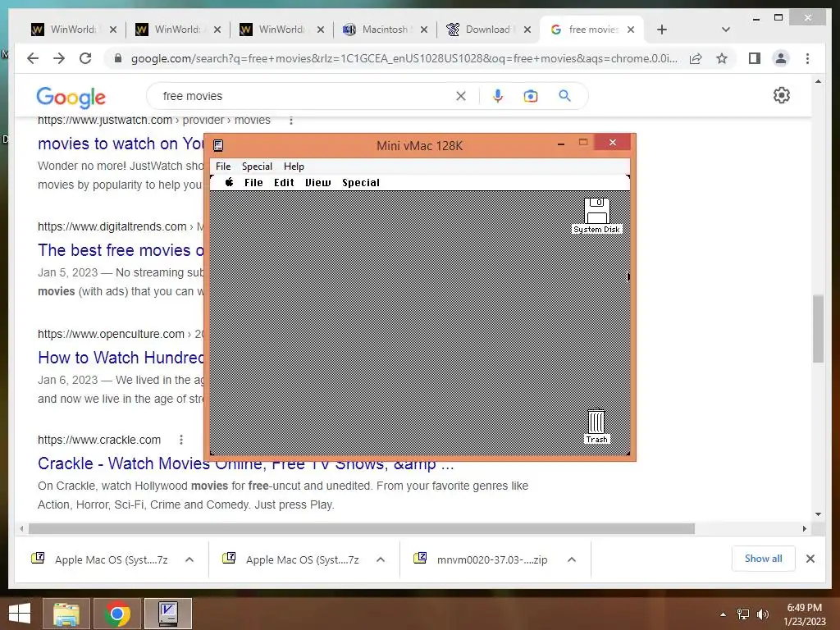Bookmark this page with the star icon
Viewport: 840px width, 630px height.
click(x=722, y=58)
